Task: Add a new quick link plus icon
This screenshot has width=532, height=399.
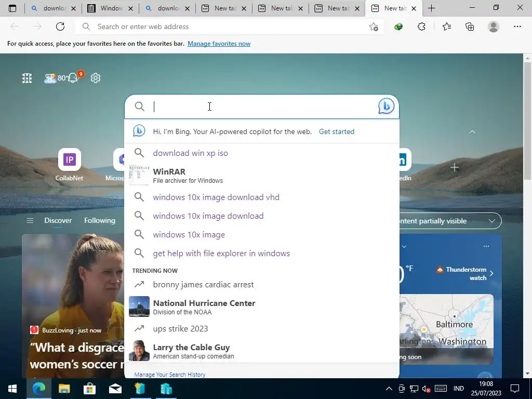Action: coord(455,167)
